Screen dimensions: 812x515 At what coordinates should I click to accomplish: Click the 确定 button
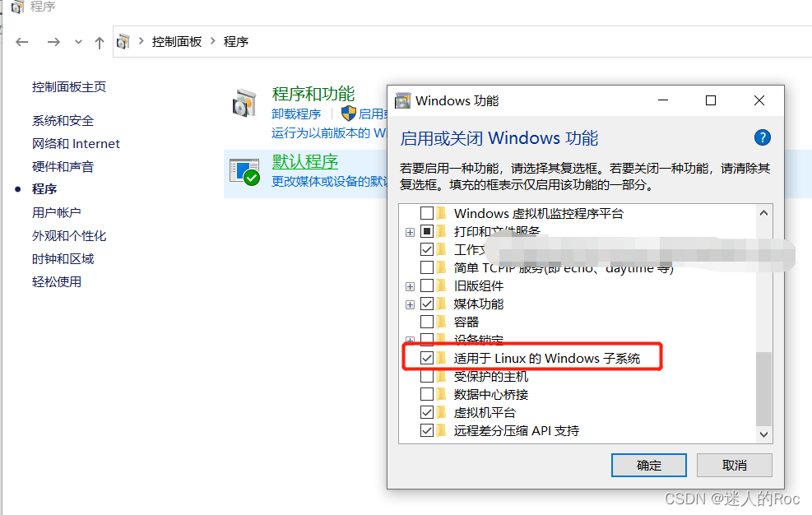tap(649, 466)
